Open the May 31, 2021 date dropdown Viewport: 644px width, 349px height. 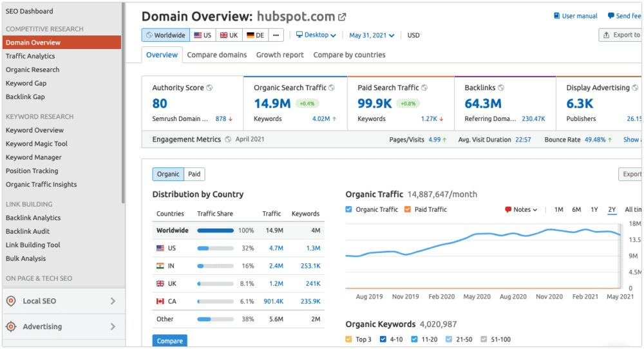372,35
